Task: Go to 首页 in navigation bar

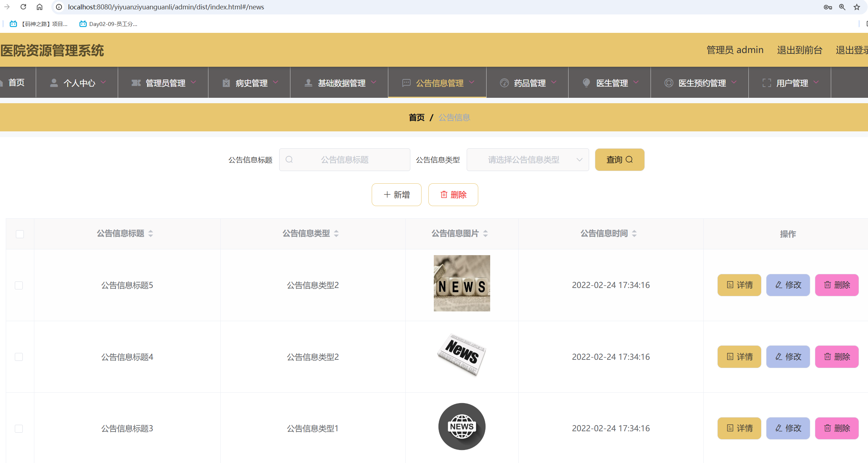Action: pos(16,83)
